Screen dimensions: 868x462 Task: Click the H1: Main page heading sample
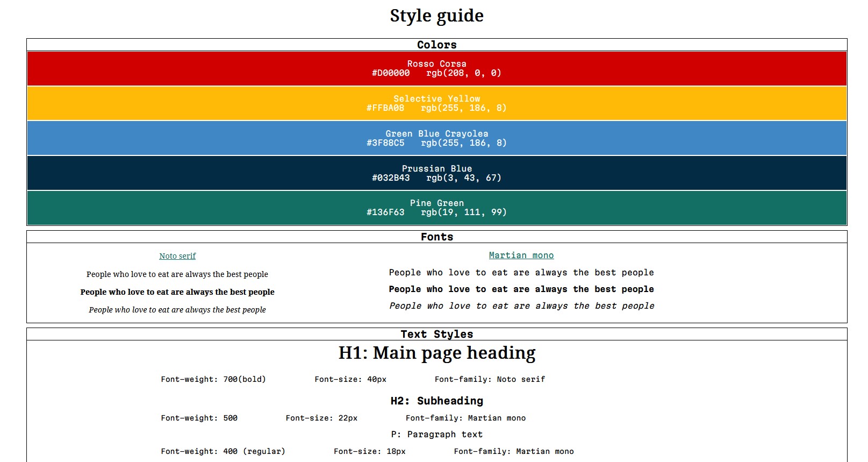[x=436, y=353]
